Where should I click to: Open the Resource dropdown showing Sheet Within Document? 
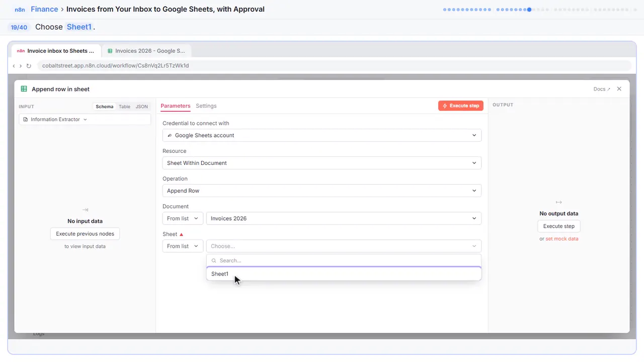point(322,163)
